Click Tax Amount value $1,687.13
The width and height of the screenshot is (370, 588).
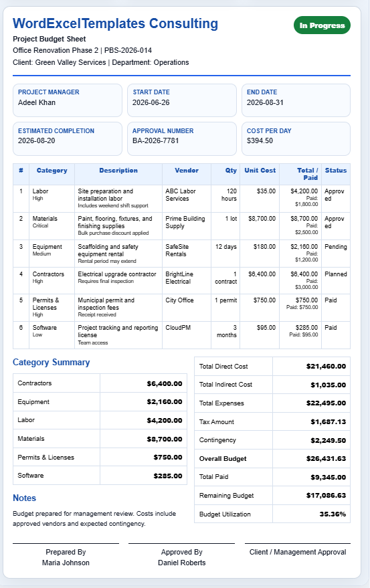click(x=329, y=422)
